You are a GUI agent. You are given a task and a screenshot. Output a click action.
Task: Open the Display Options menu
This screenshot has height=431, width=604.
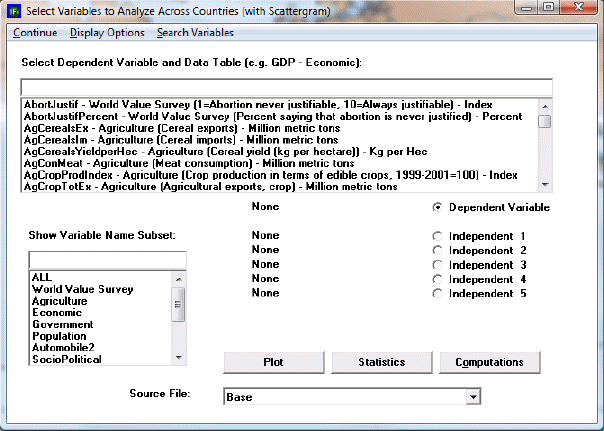pyautogui.click(x=106, y=32)
